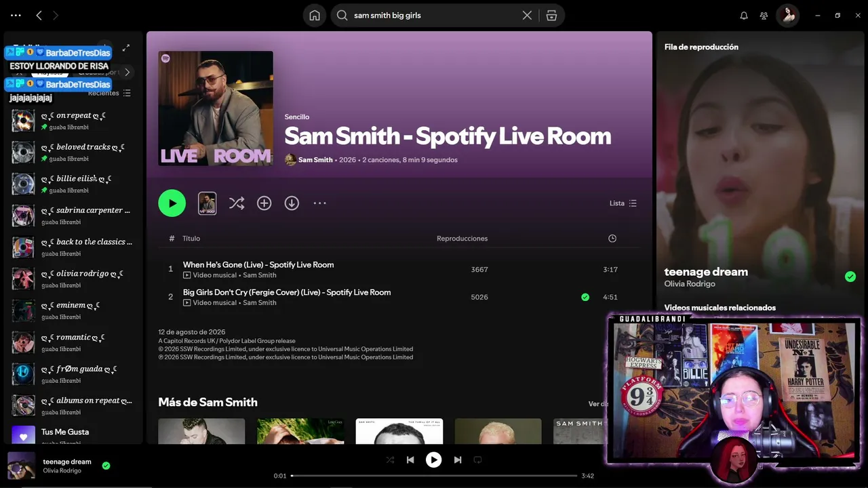Play the Sam Smith Live Room single

point(172,203)
